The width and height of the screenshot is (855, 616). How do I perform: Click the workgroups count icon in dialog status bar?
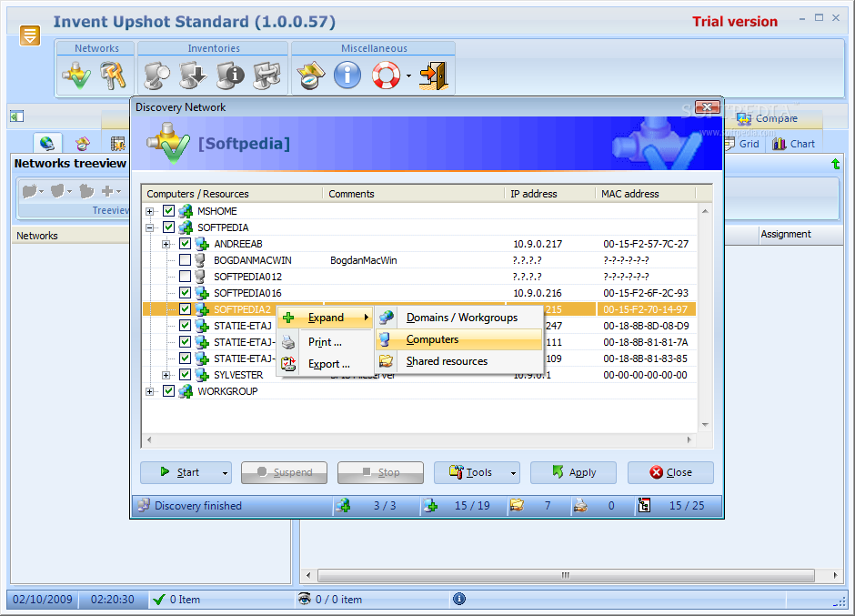click(x=343, y=505)
